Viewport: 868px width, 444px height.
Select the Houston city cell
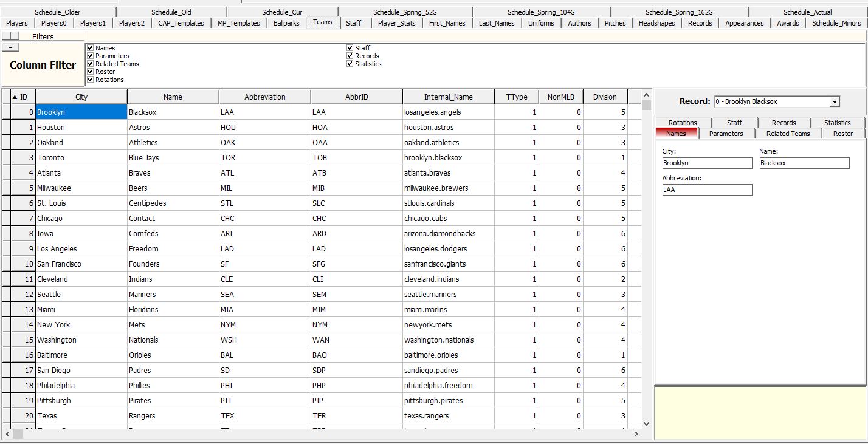coord(81,128)
